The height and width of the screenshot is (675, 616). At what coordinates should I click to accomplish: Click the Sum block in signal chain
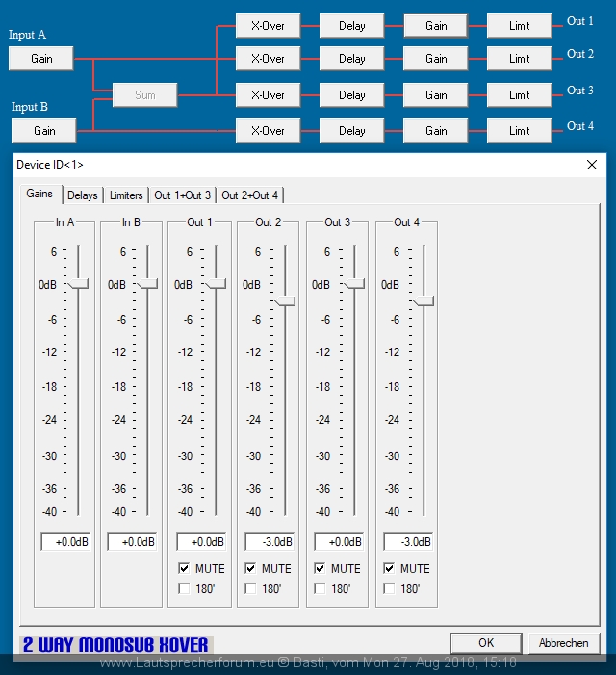(145, 95)
